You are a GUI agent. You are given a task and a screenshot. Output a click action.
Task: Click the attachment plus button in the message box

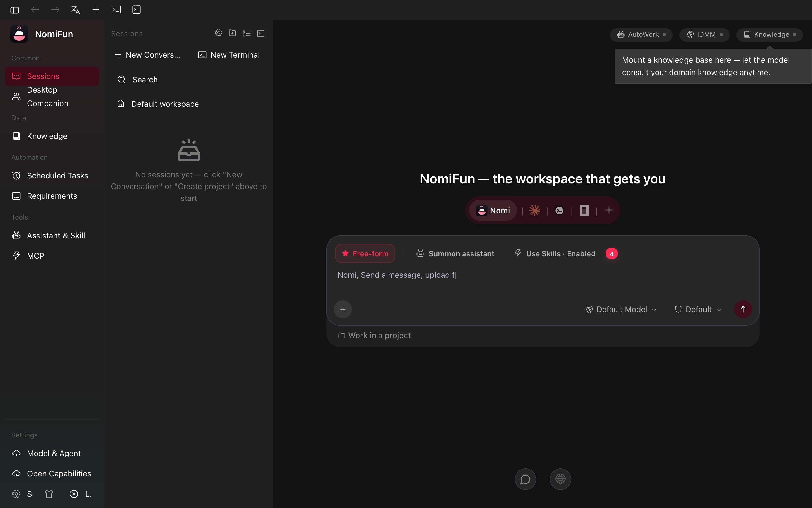(343, 309)
